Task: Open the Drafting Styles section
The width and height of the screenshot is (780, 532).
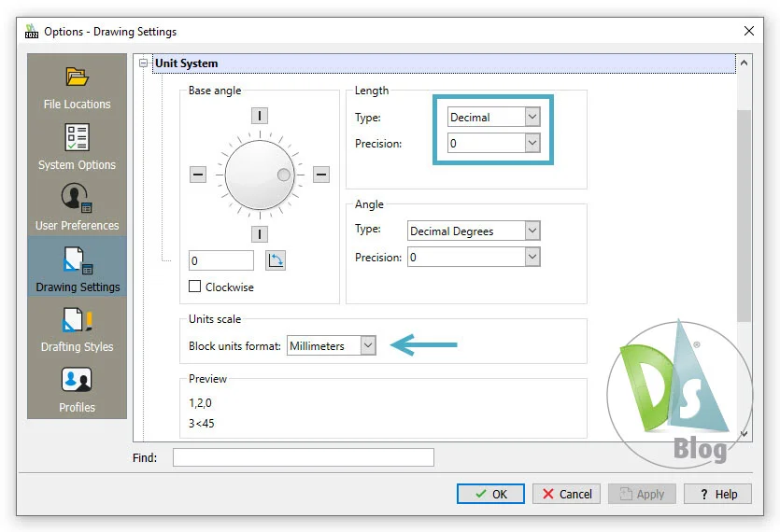Action: [77, 329]
